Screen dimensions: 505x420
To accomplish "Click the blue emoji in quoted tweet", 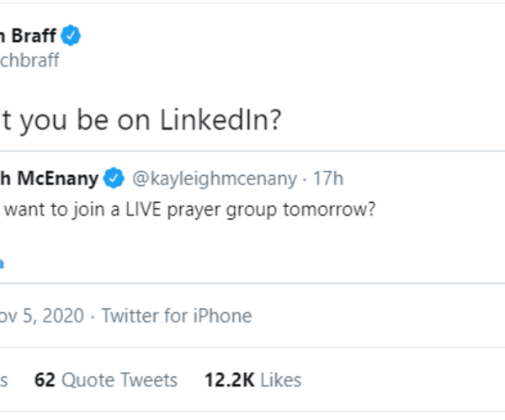I will (x=2, y=262).
